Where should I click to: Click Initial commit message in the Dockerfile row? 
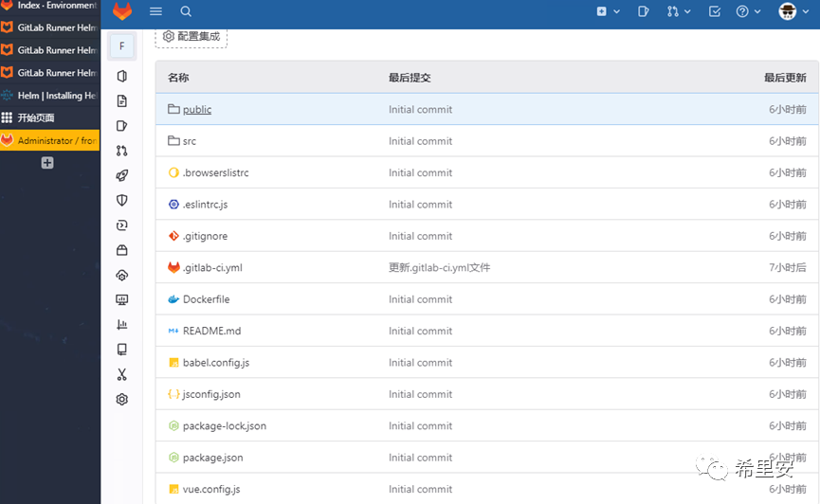coord(421,299)
